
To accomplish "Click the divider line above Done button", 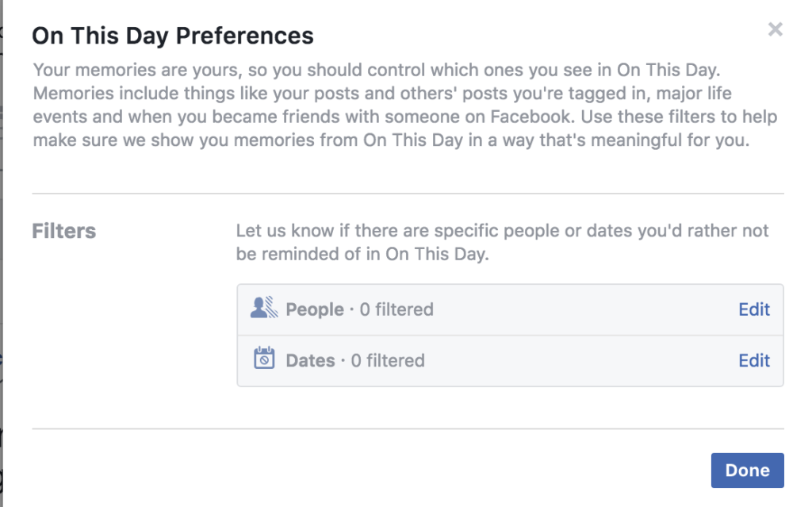I will [x=408, y=428].
